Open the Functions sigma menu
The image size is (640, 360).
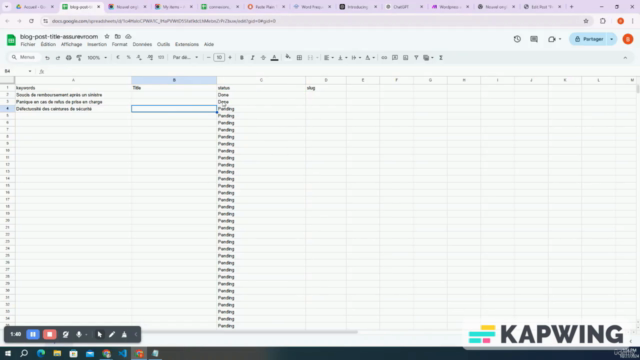(x=441, y=58)
